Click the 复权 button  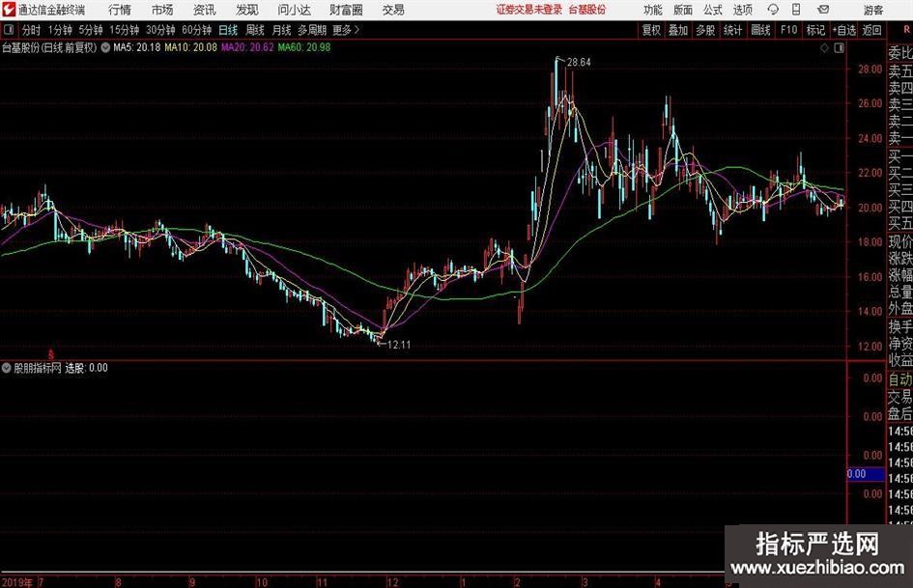pos(651,30)
